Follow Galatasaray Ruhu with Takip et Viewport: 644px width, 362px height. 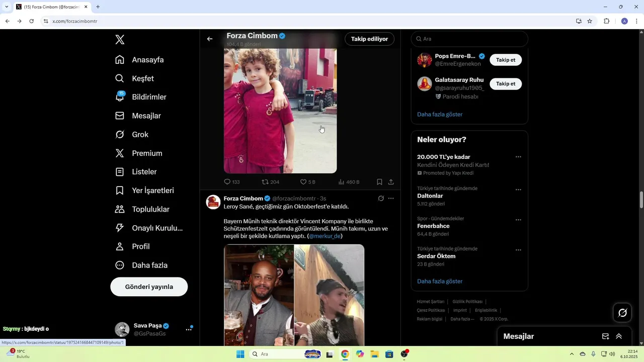coord(506,84)
